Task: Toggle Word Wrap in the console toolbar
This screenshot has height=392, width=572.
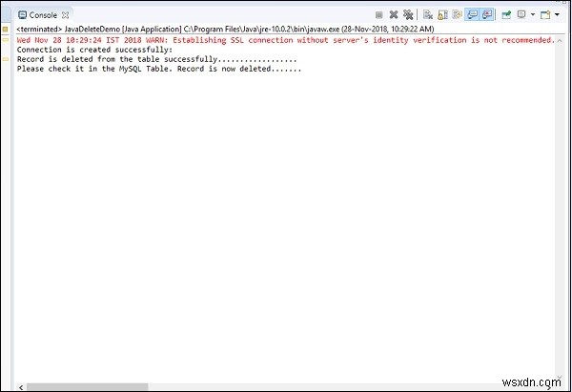Action: coord(457,15)
